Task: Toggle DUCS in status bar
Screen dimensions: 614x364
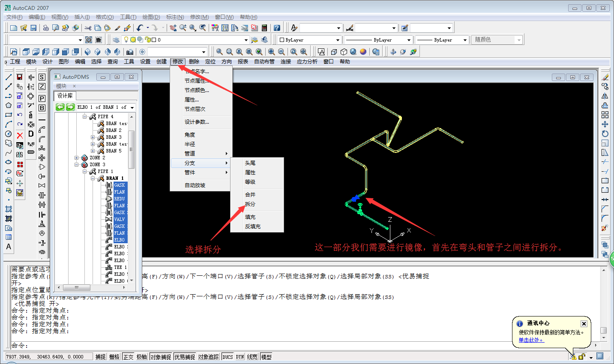Action: coord(228,357)
